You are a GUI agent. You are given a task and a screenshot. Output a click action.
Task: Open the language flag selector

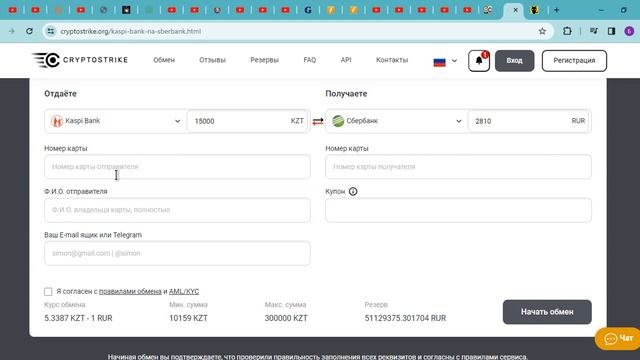coord(445,61)
